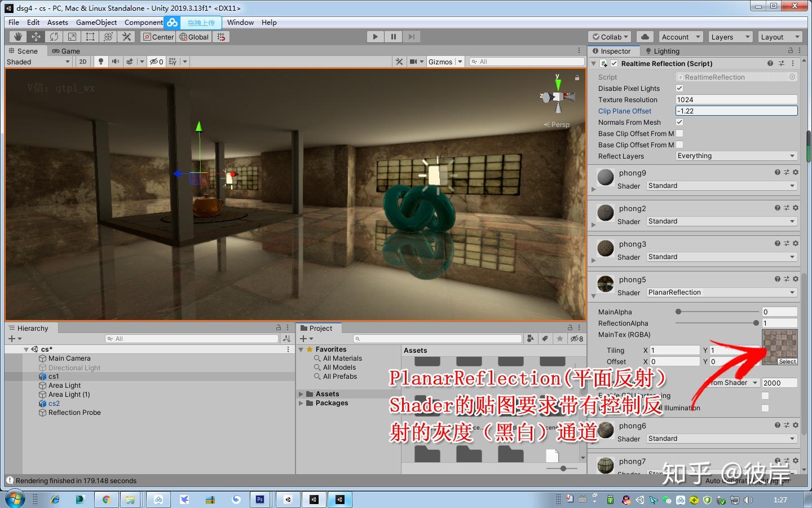812x508 pixels.
Task: Toggle scene lighting in the Scene view toolbar
Action: pos(100,62)
